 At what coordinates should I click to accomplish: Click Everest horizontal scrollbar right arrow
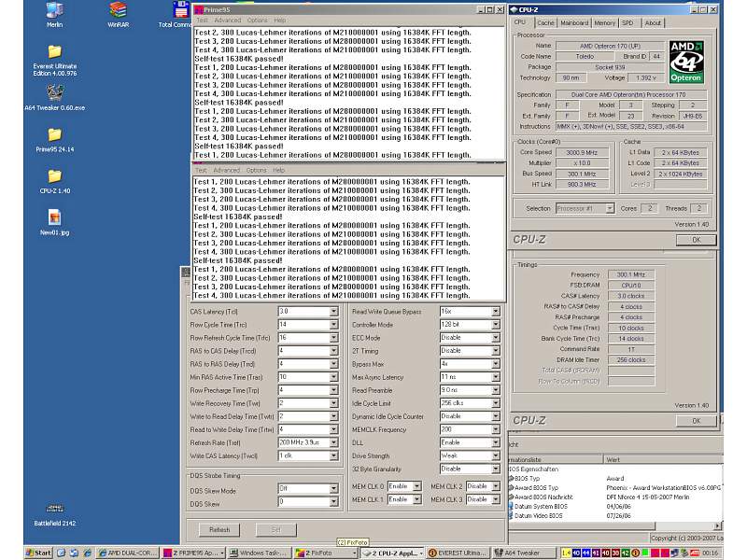[x=717, y=525]
